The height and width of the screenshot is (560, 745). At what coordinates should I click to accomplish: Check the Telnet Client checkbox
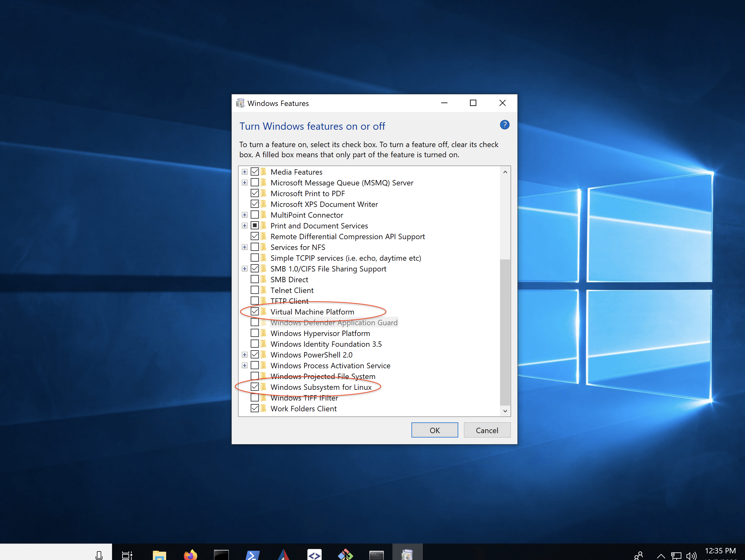255,290
